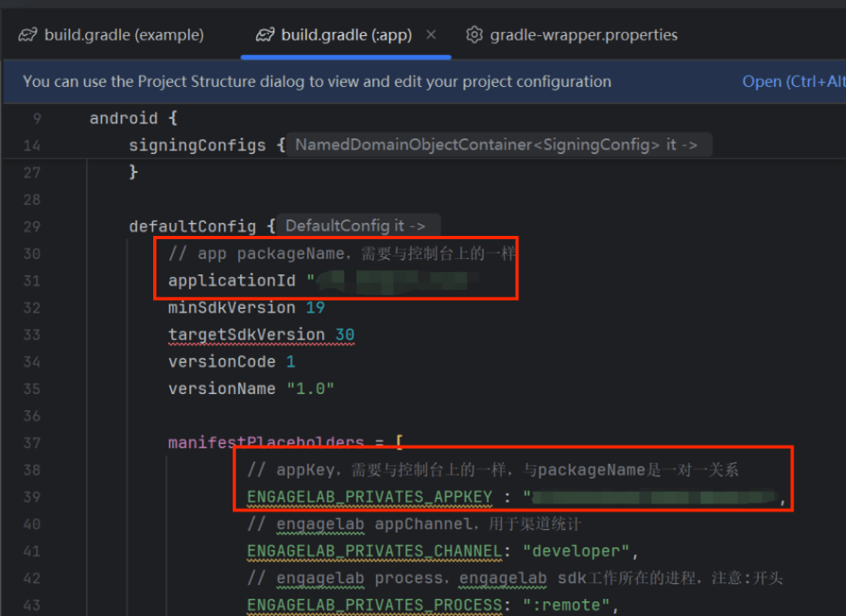Click line number 29 in gutter
Viewport: 846px width, 616px height.
[32, 226]
